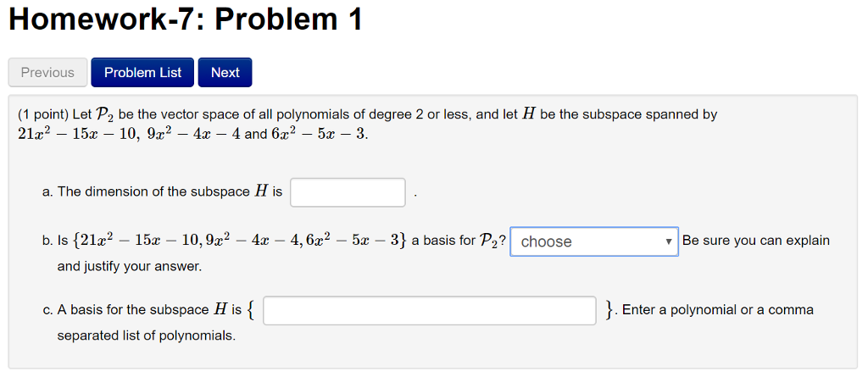The height and width of the screenshot is (377, 868).
Task: Click the basis for subspace H input
Action: pyautogui.click(x=430, y=310)
